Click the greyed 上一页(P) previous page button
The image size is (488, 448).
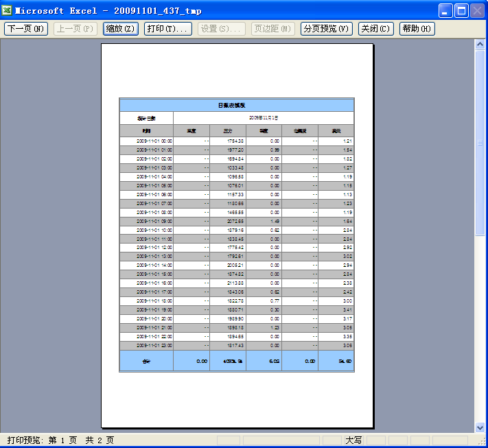(75, 29)
